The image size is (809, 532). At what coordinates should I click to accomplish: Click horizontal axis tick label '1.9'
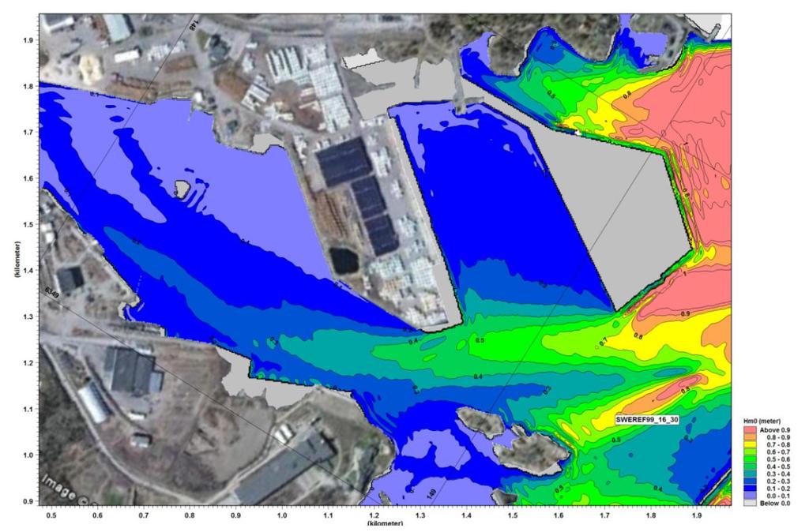pyautogui.click(x=697, y=515)
